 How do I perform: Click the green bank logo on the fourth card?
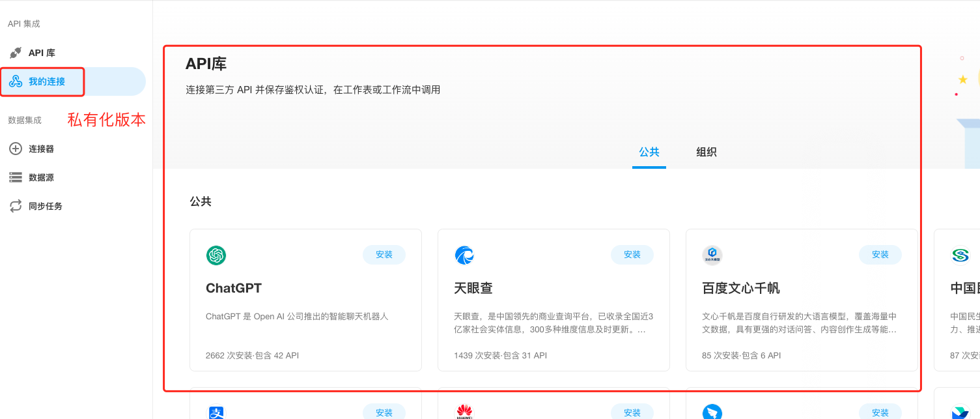point(960,255)
